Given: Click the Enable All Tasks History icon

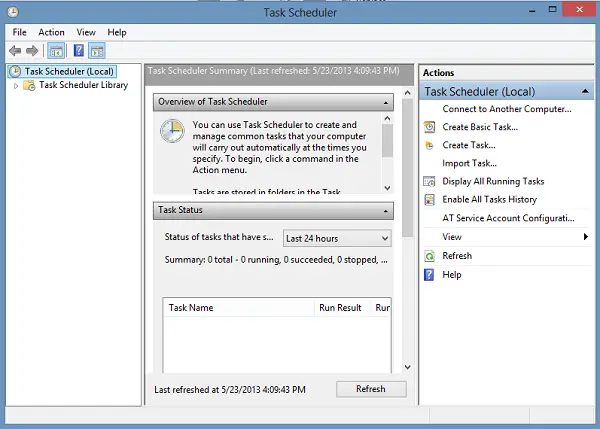Looking at the screenshot, I should [x=429, y=199].
